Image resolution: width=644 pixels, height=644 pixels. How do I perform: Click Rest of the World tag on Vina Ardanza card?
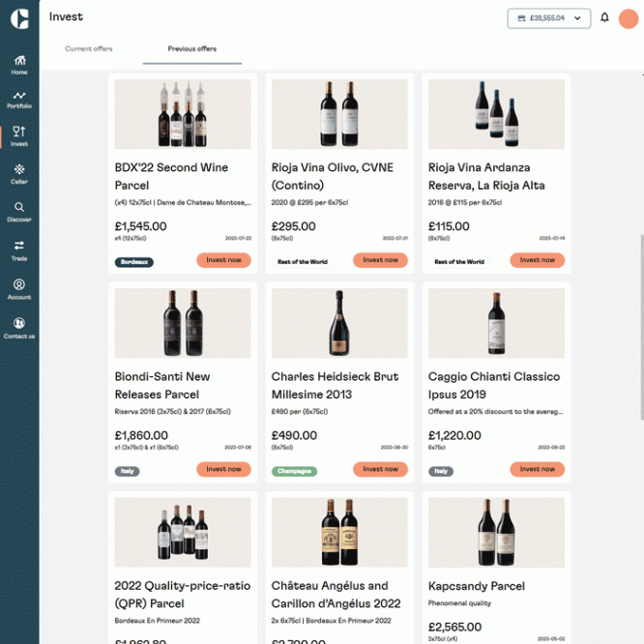pyautogui.click(x=459, y=262)
